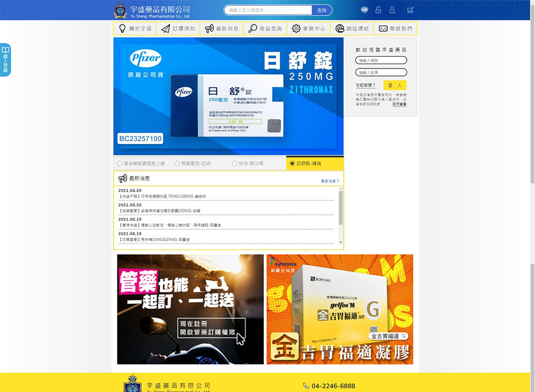Click the megaphone icon in 最新消息 nav item
Screen dimensions: 535x392
(x=209, y=28)
